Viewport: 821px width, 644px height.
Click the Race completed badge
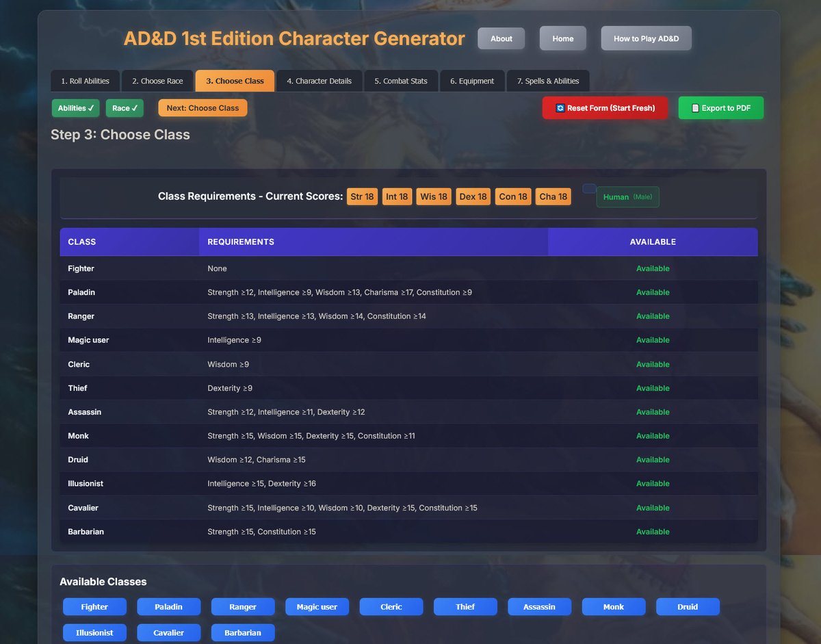[125, 108]
